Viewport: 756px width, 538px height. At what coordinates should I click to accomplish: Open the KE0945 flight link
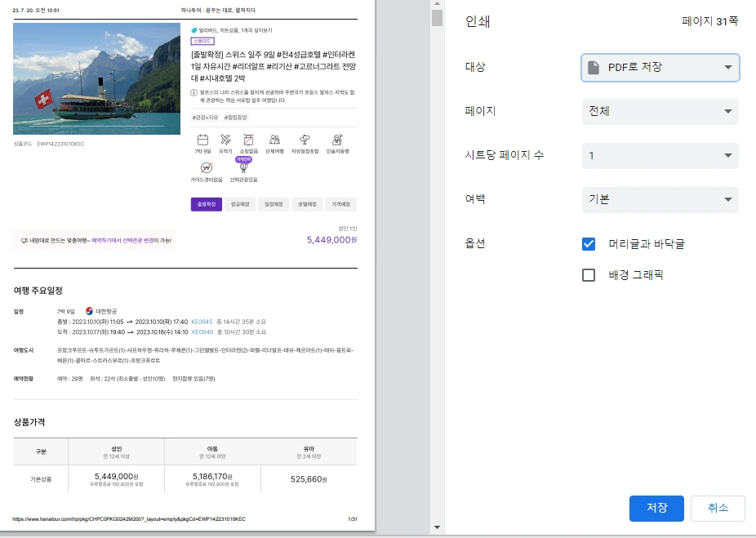coord(202,322)
